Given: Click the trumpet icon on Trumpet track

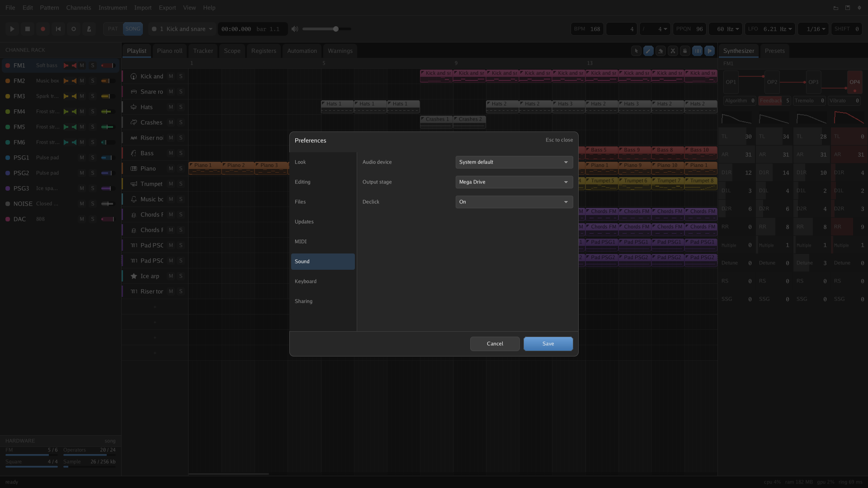Looking at the screenshot, I should click(x=134, y=184).
